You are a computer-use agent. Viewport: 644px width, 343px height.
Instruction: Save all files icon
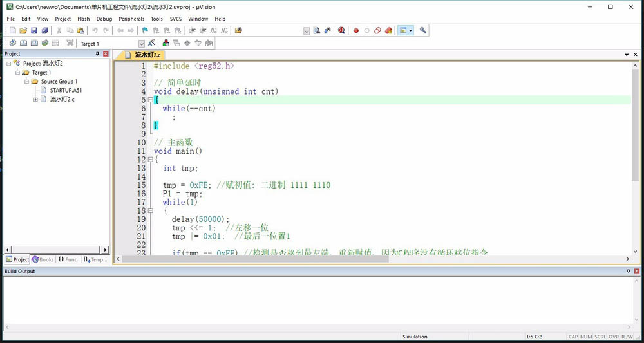pos(45,30)
